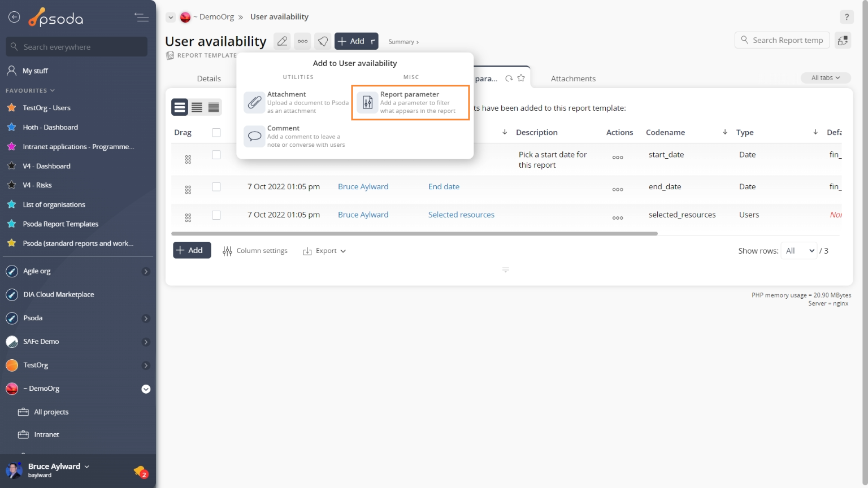This screenshot has width=868, height=488.
Task: Refresh the Report parameters tab
Action: point(509,79)
